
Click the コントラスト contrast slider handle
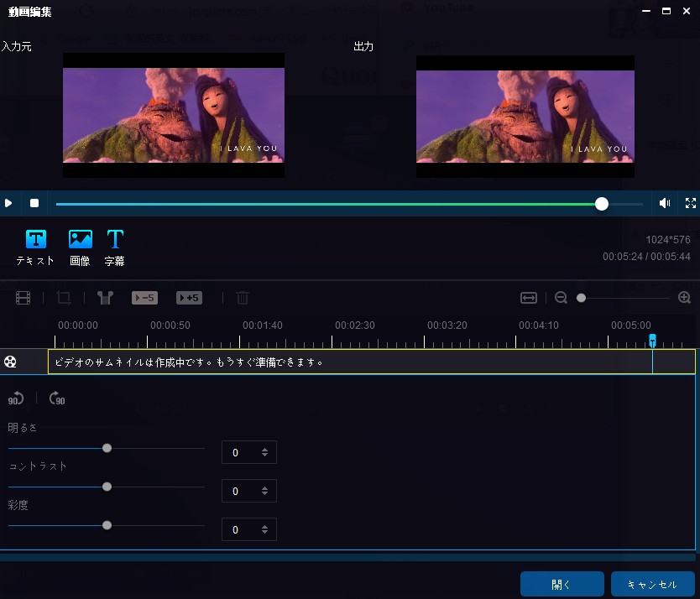pyautogui.click(x=107, y=487)
